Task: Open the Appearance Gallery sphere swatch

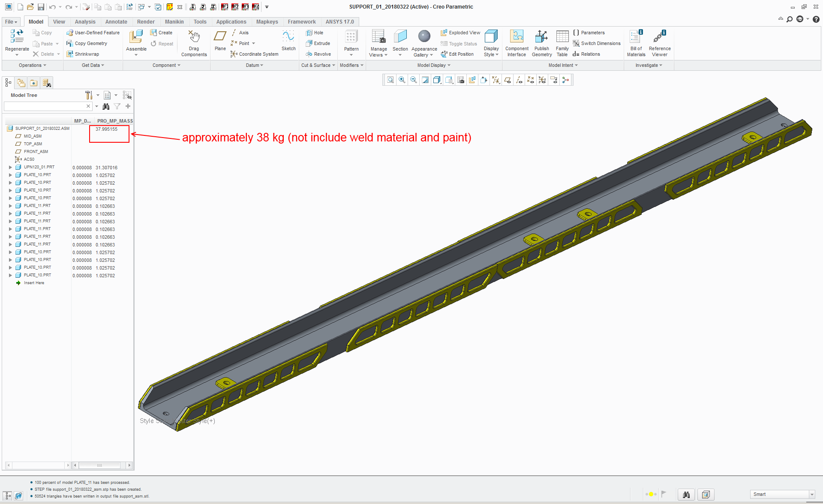Action: (x=424, y=37)
